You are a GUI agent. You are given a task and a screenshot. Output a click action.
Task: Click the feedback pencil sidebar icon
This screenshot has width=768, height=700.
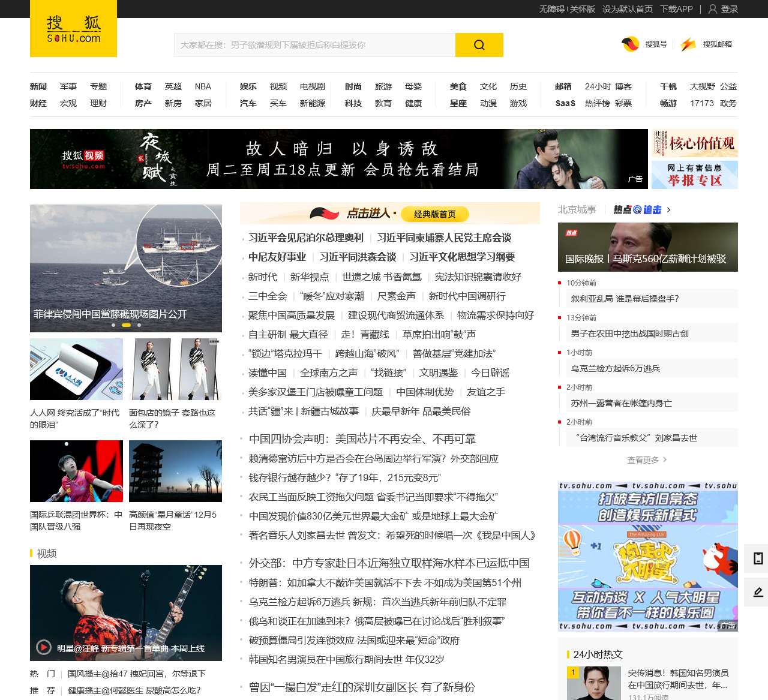point(758,592)
